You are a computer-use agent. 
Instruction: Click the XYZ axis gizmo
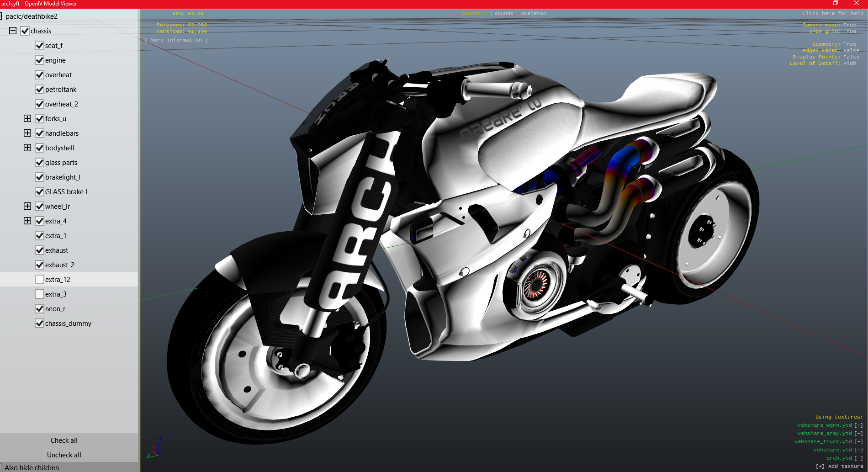[x=154, y=448]
